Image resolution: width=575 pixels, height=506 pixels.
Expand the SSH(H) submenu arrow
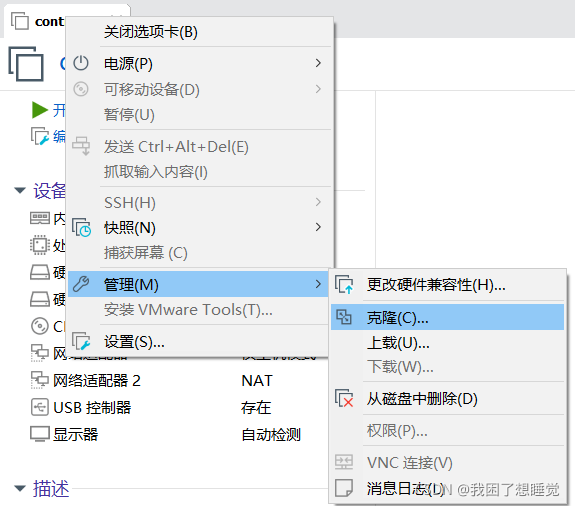318,202
